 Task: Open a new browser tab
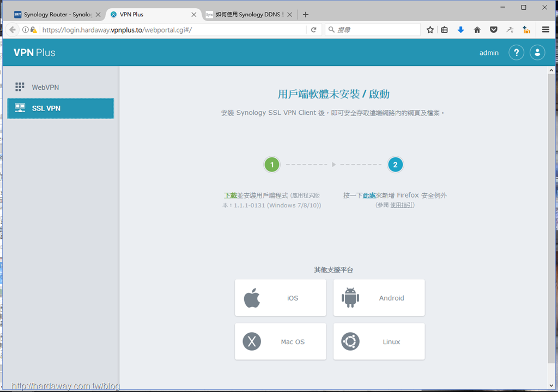305,15
